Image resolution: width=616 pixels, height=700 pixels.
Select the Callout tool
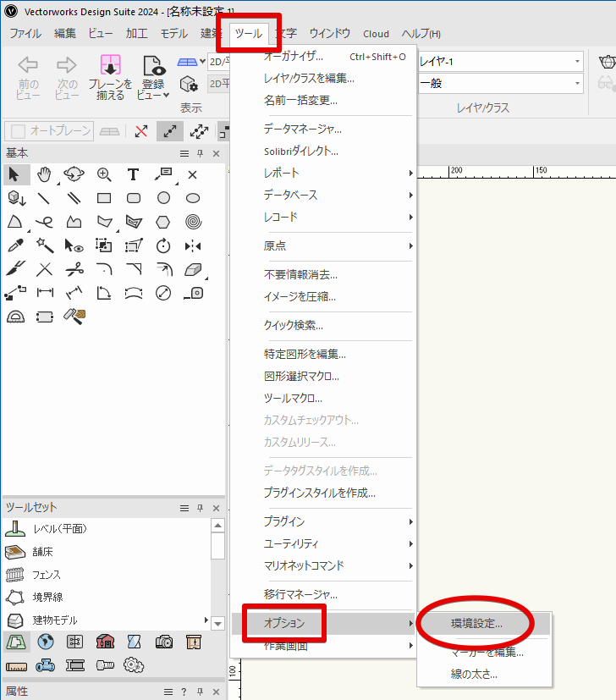(x=163, y=174)
